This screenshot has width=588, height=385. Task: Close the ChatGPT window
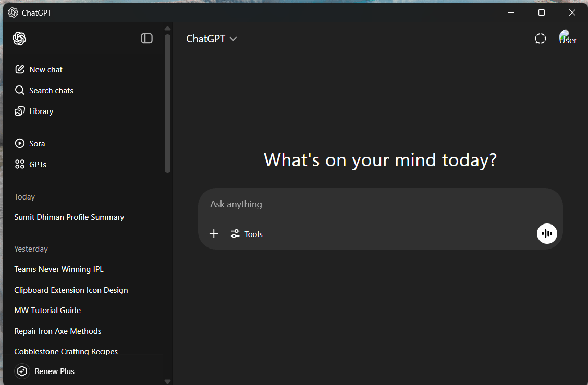coord(572,13)
